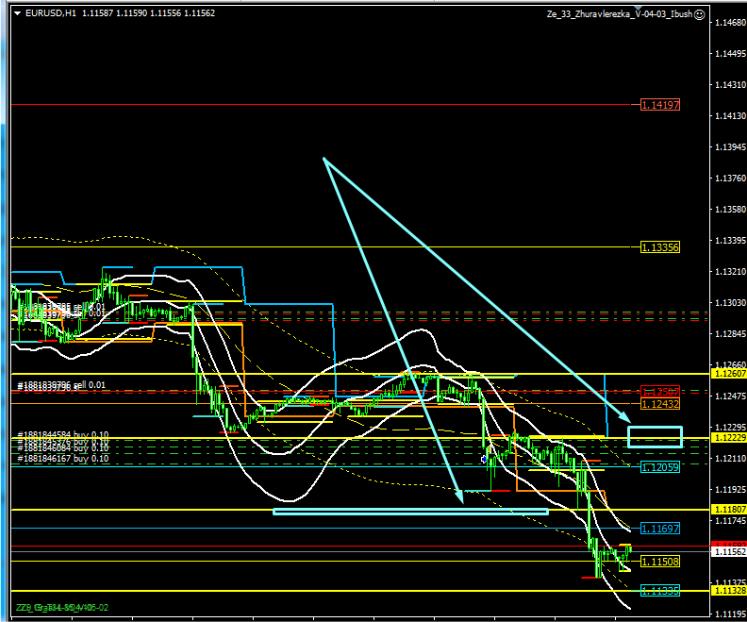Click the #1881839796 sell 0.01 order label
Image resolution: width=747 pixels, height=622 pixels.
coord(60,384)
